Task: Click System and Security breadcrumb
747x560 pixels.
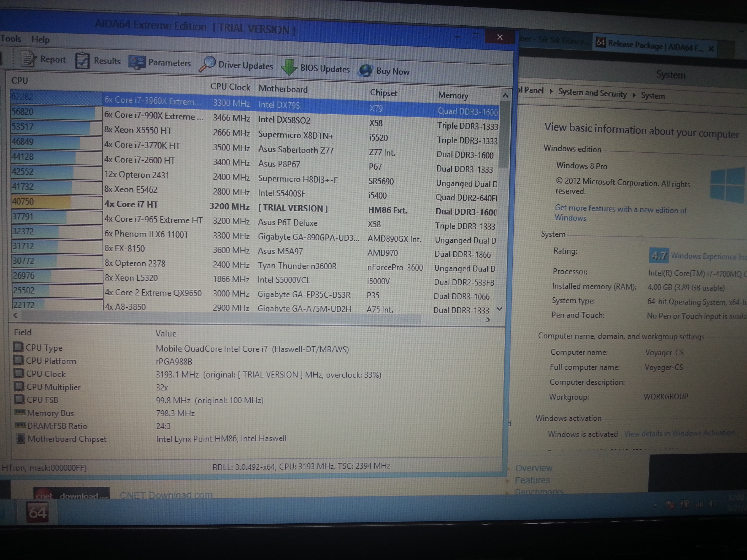Action: click(592, 93)
